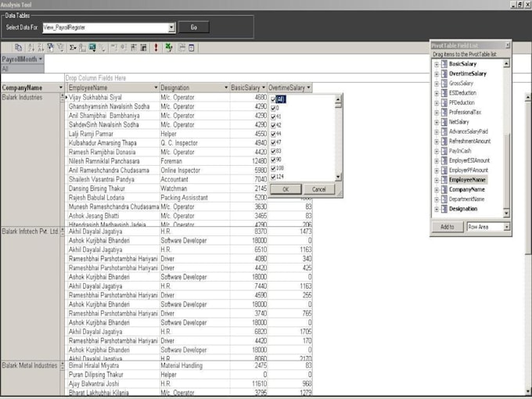The height and width of the screenshot is (399, 532).
Task: Click the BasicSalary field icon in the field list
Action: click(444, 64)
